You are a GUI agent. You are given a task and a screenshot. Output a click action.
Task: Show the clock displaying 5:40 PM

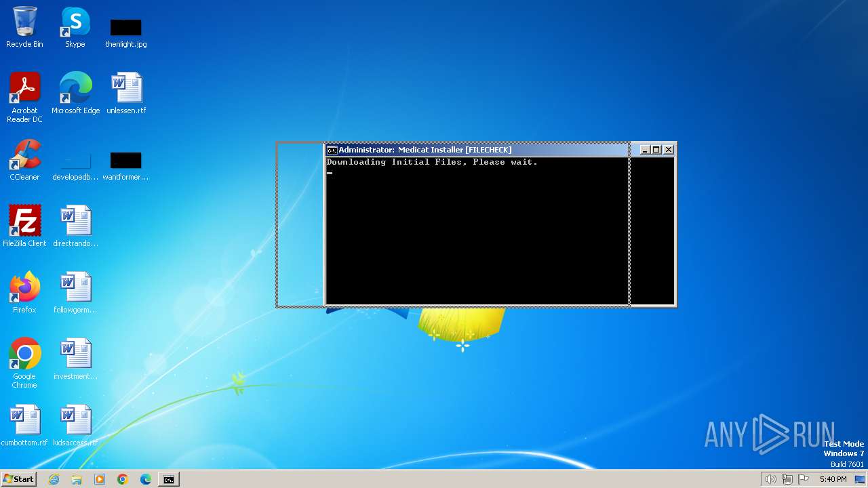coord(833,479)
